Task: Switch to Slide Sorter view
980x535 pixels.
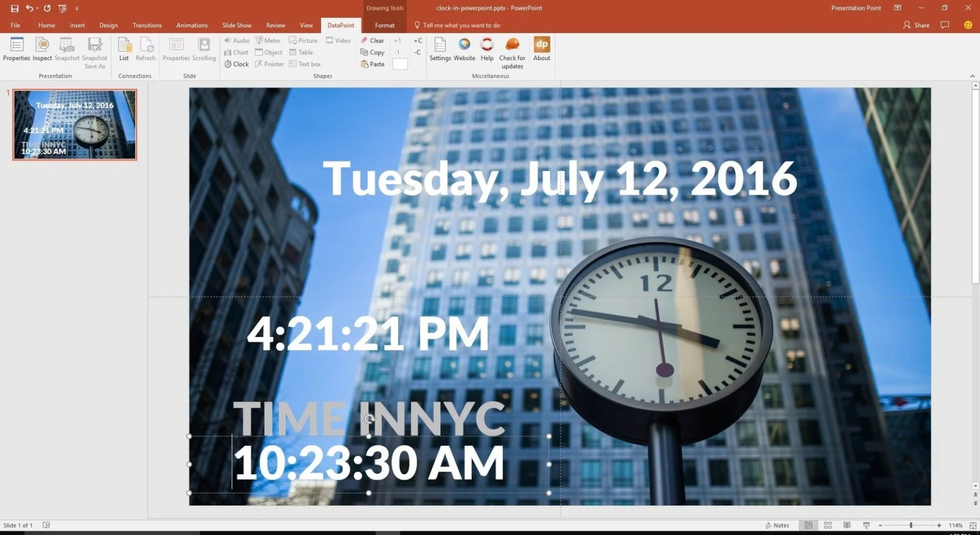Action: click(x=827, y=525)
